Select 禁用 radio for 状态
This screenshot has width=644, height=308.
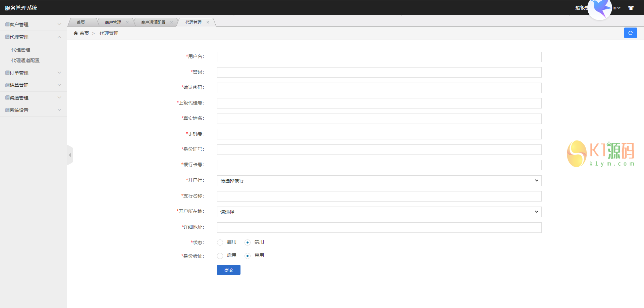pos(248,243)
